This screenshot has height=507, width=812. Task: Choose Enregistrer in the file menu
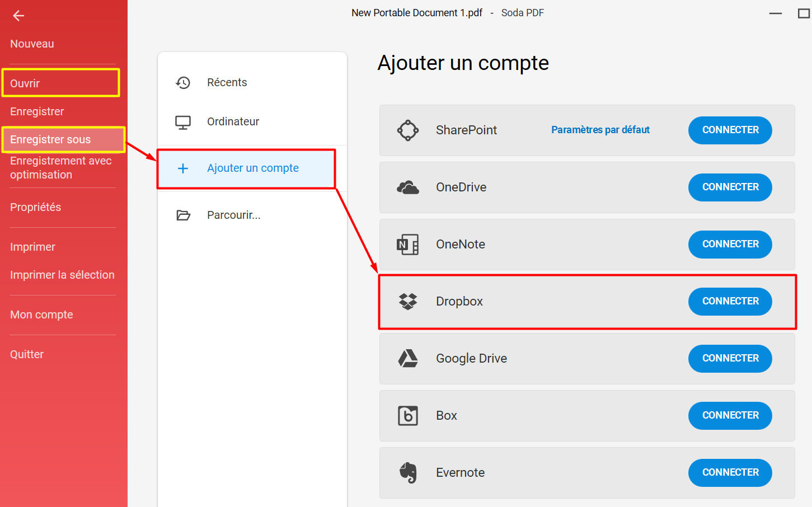tap(37, 111)
